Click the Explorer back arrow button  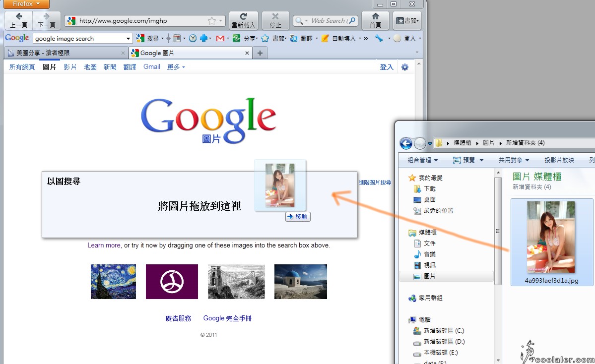pos(406,143)
